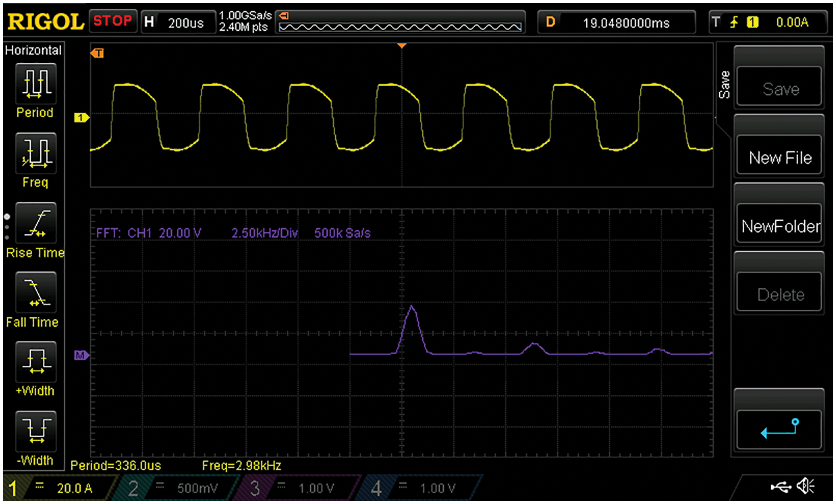Select the -Width measurement icon
Image resolution: width=836 pixels, height=504 pixels.
click(36, 431)
